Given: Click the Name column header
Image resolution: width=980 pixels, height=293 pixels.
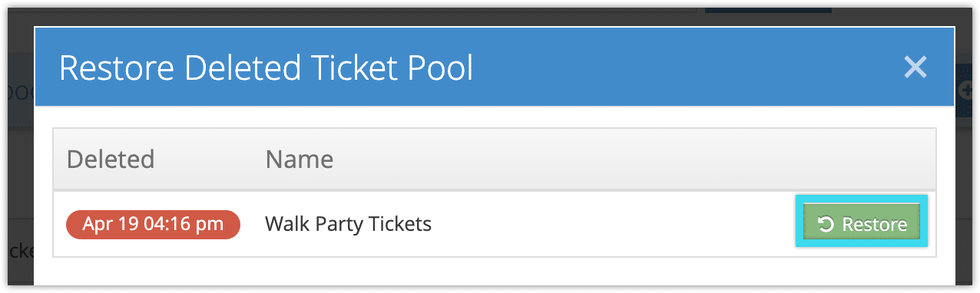Looking at the screenshot, I should pyautogui.click(x=300, y=159).
